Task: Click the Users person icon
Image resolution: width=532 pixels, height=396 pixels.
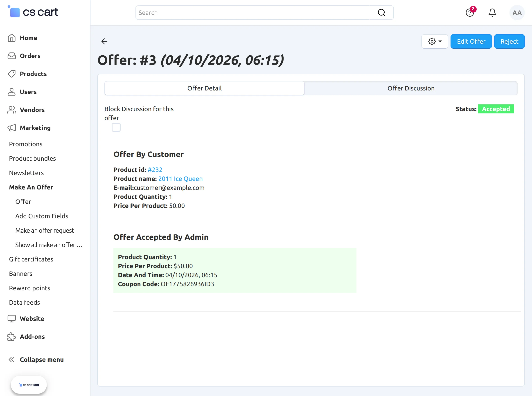Action: (11, 92)
